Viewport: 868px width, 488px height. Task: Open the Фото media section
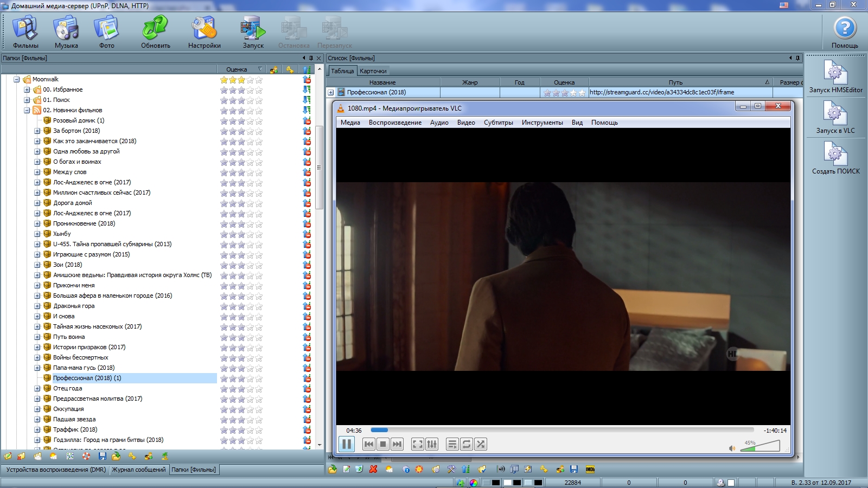[x=106, y=31]
